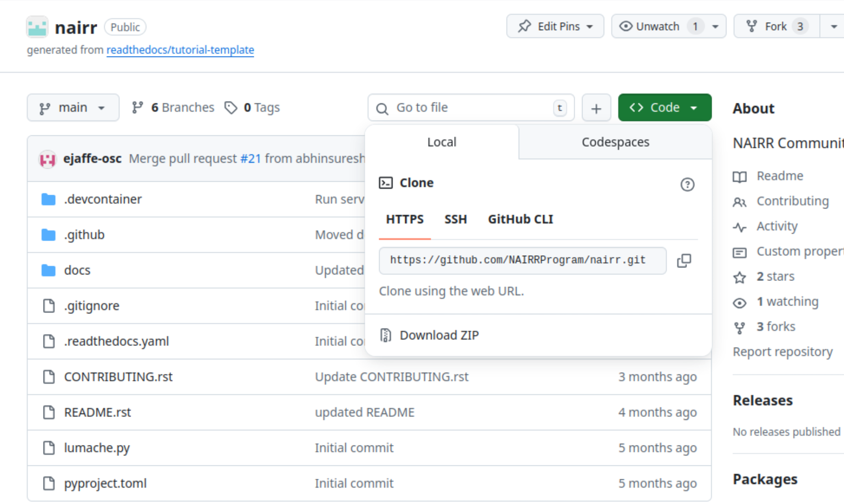Screen dimensions: 844x504
Task: Click the branches icon beside 6 Branches
Action: [137, 107]
